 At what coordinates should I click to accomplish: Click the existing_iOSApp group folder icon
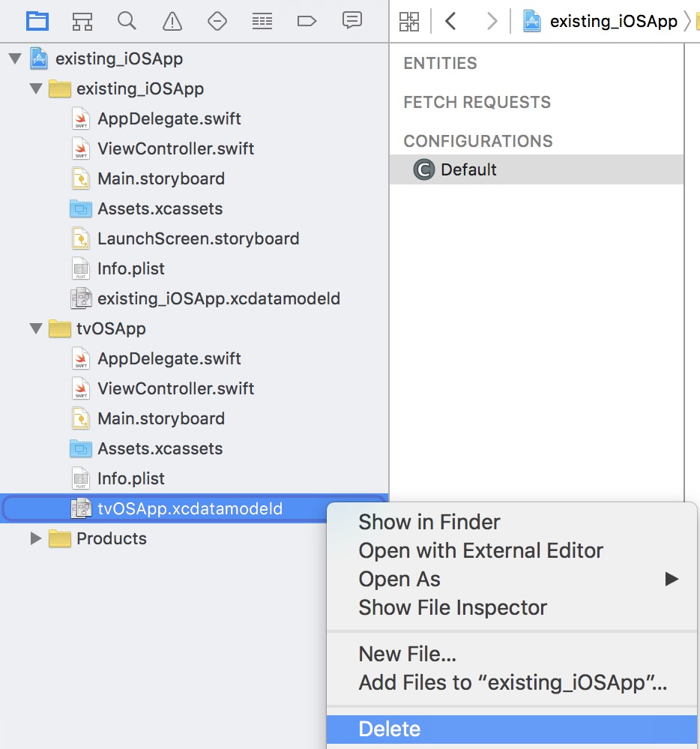(x=60, y=89)
